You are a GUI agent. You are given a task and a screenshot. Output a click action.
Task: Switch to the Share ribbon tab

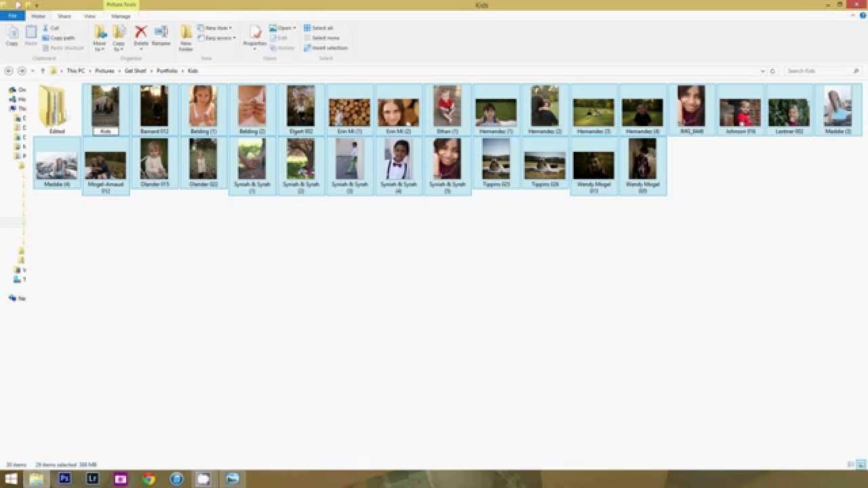(64, 16)
